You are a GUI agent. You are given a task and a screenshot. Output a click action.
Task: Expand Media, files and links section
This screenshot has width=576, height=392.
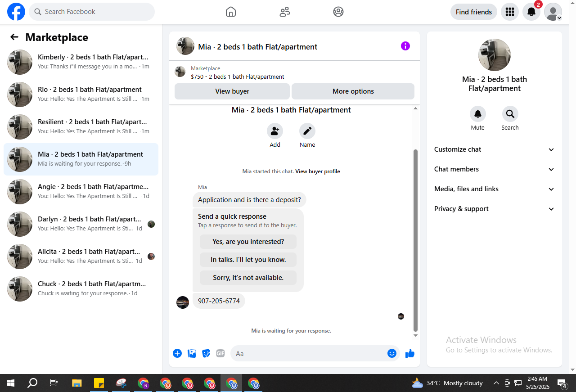pyautogui.click(x=495, y=189)
